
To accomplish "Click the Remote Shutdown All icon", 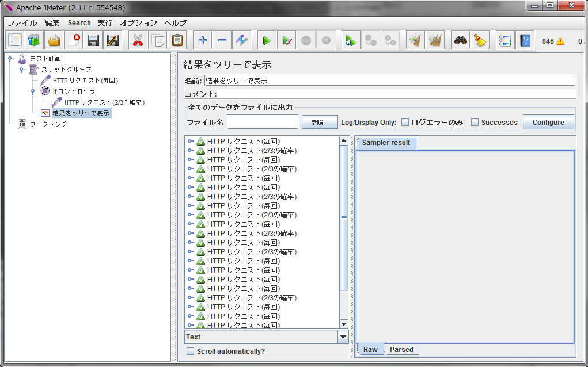I will coord(390,40).
